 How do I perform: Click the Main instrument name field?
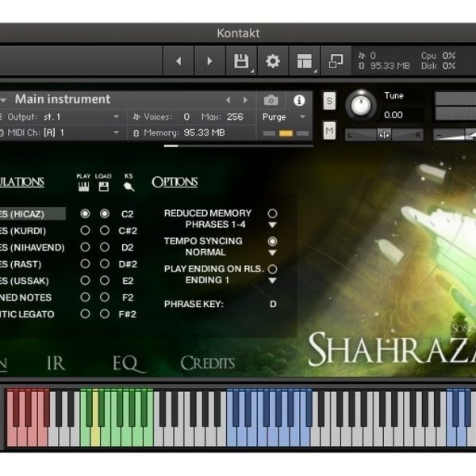click(63, 99)
